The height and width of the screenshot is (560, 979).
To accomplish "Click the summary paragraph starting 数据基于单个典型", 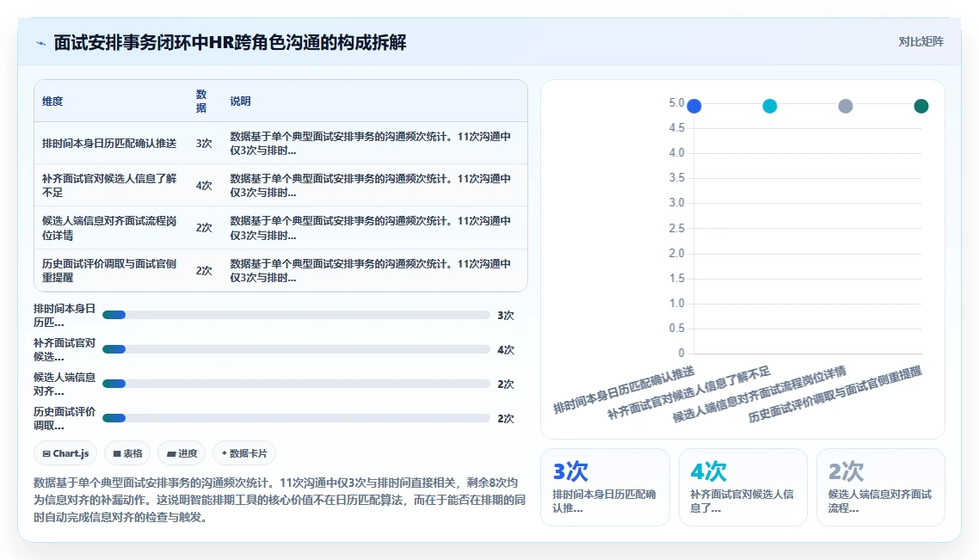I will (x=279, y=500).
